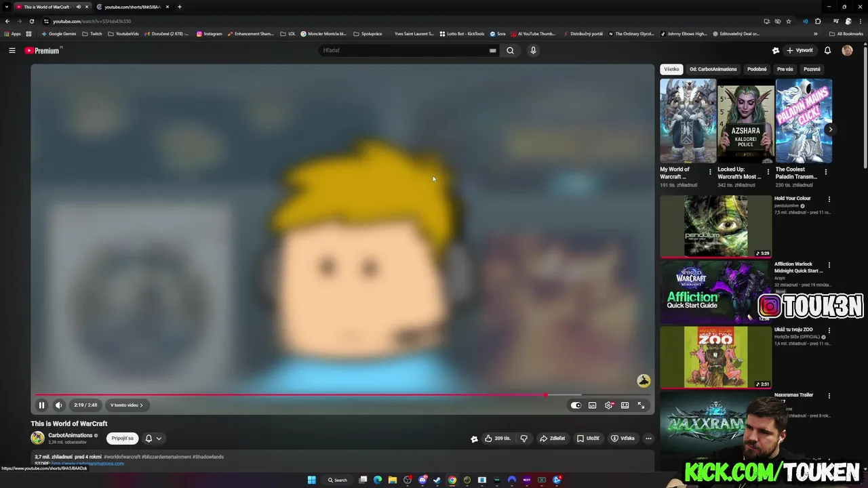Select the 'Pre vás' filter chip
The image size is (868, 488).
(785, 69)
